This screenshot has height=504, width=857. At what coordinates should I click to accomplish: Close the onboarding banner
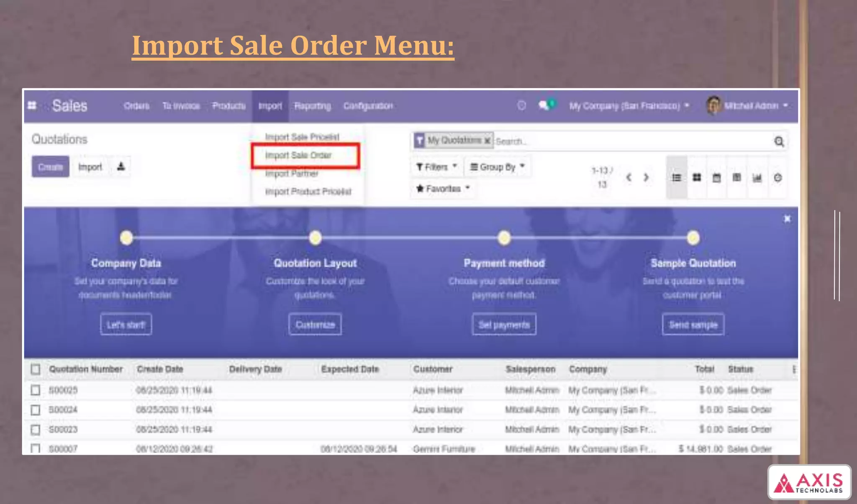tap(787, 219)
